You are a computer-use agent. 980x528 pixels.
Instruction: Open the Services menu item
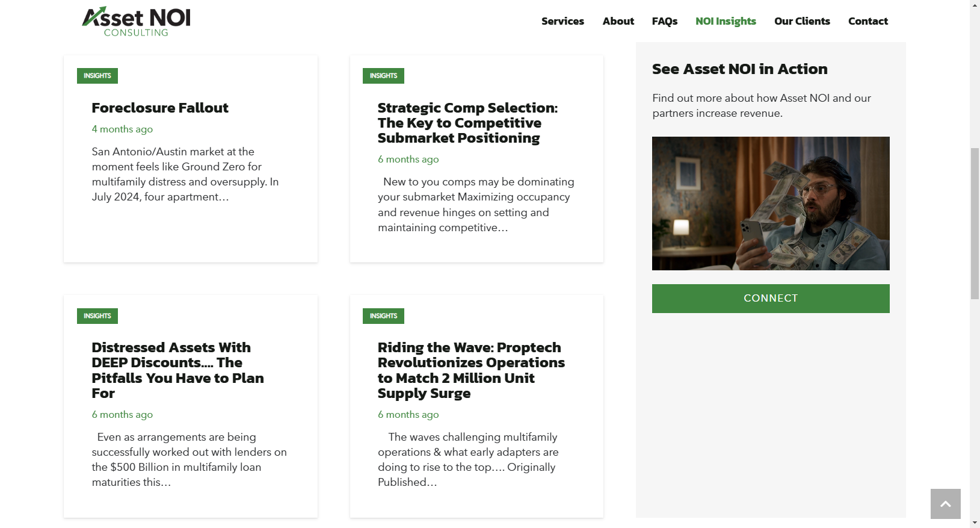tap(562, 21)
